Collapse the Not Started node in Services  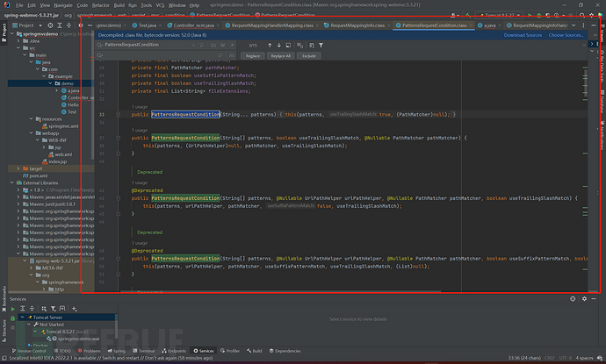(x=29, y=325)
